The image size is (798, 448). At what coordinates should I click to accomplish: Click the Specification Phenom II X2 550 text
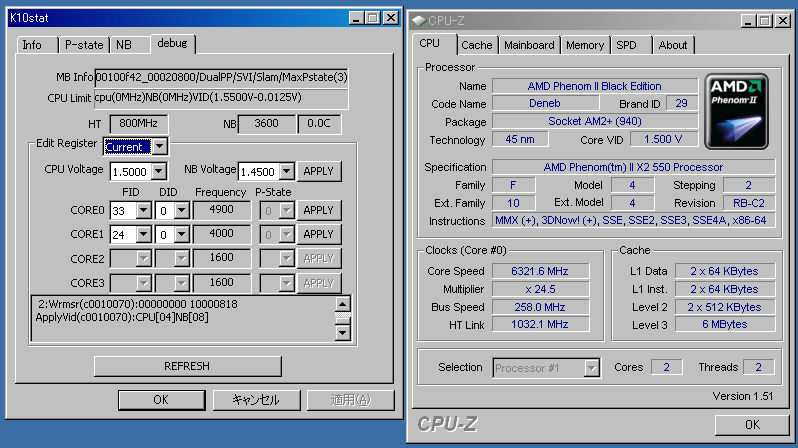[634, 167]
